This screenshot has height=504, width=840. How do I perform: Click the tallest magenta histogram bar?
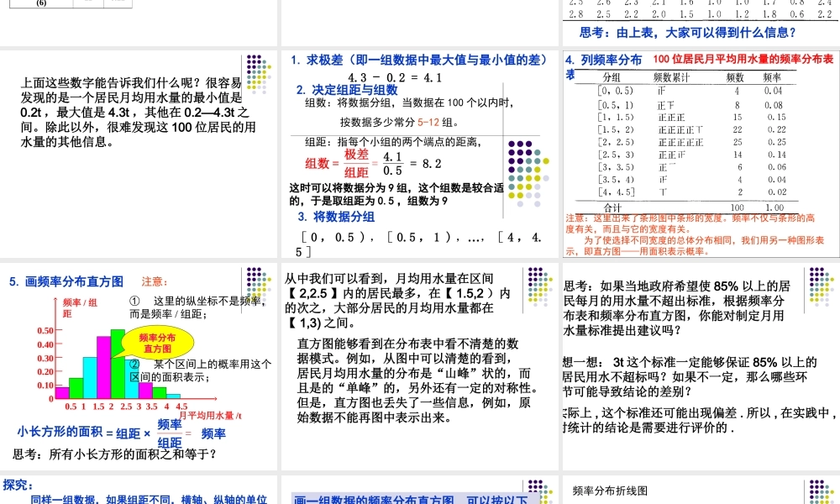pos(103,367)
